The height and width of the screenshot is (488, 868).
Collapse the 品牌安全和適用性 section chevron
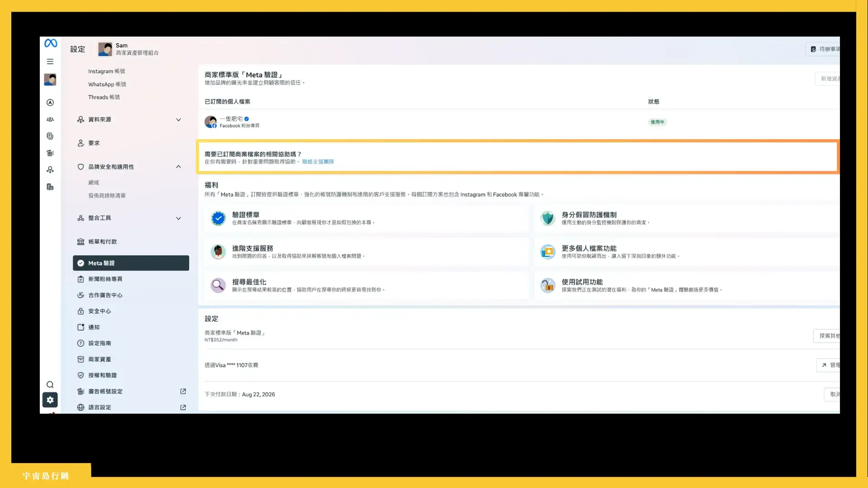[179, 167]
